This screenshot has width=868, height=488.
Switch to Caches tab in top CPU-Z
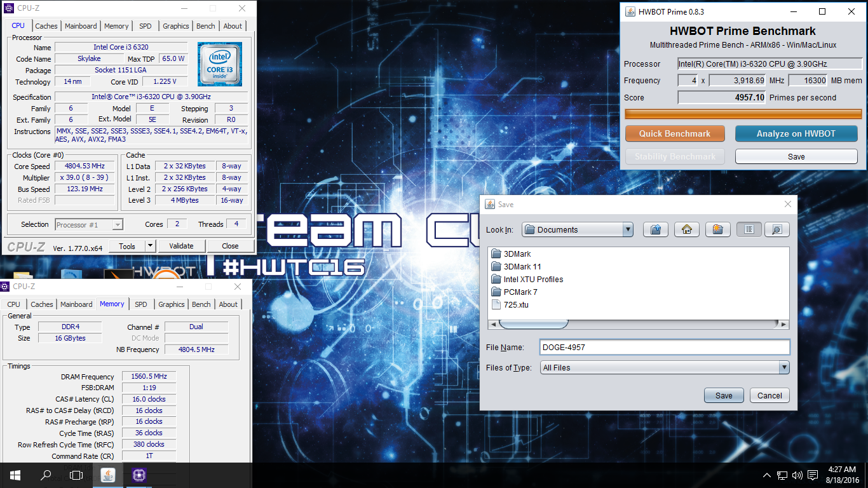(46, 26)
